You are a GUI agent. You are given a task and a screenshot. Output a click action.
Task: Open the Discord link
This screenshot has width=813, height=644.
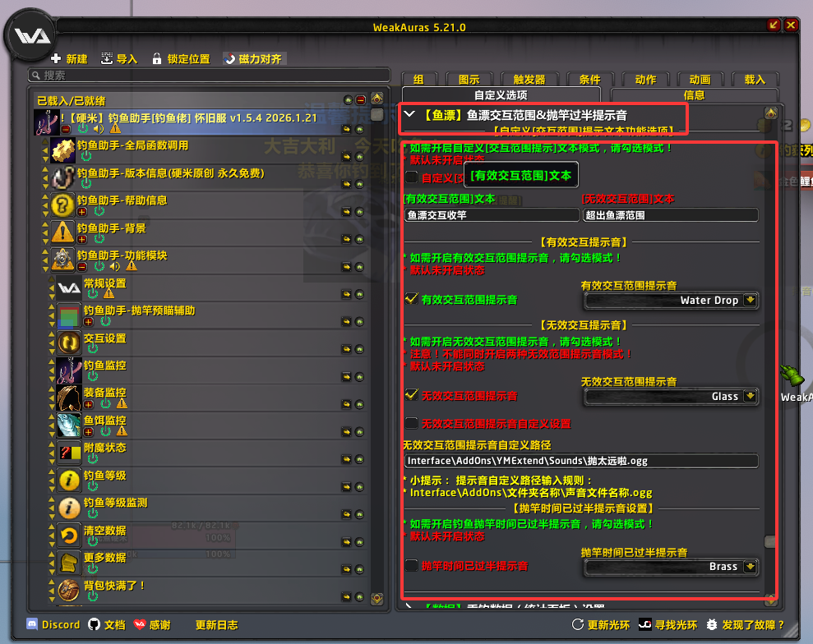(54, 624)
